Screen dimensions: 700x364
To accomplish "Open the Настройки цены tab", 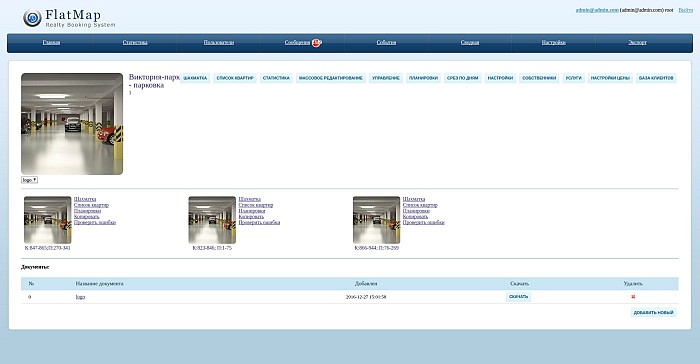I will (x=610, y=78).
